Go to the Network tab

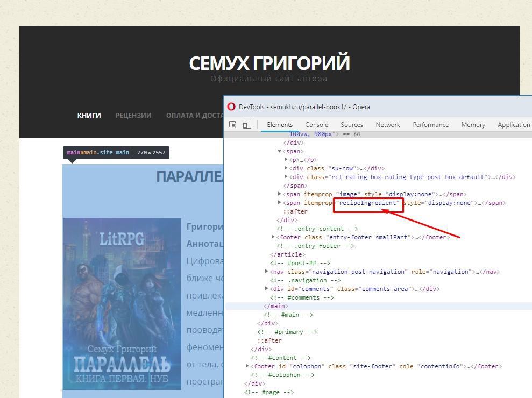(387, 124)
